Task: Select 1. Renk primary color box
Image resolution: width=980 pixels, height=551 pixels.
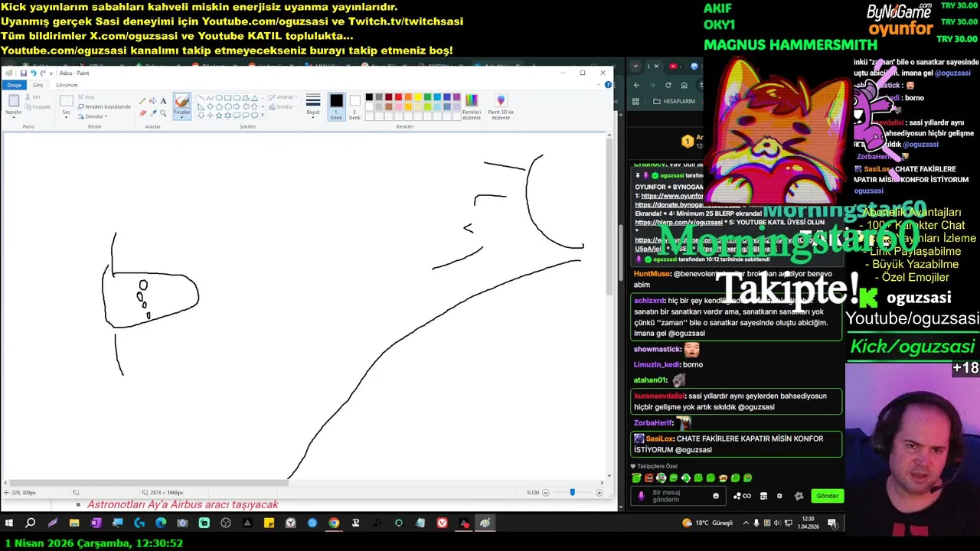Action: (336, 106)
